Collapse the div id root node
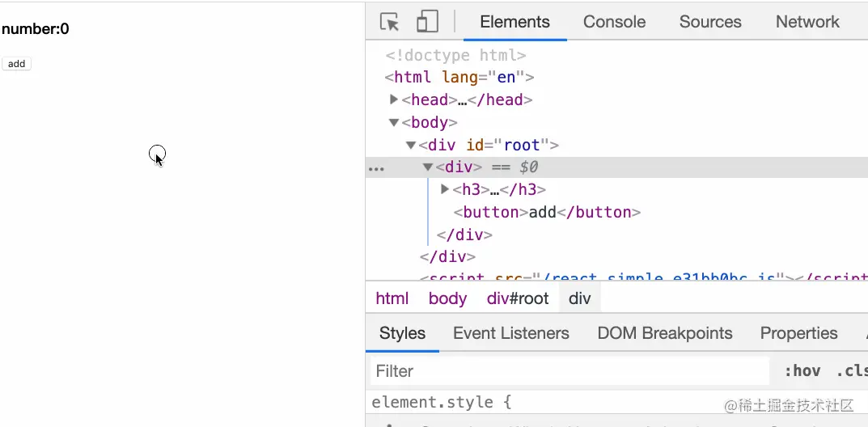 click(411, 145)
